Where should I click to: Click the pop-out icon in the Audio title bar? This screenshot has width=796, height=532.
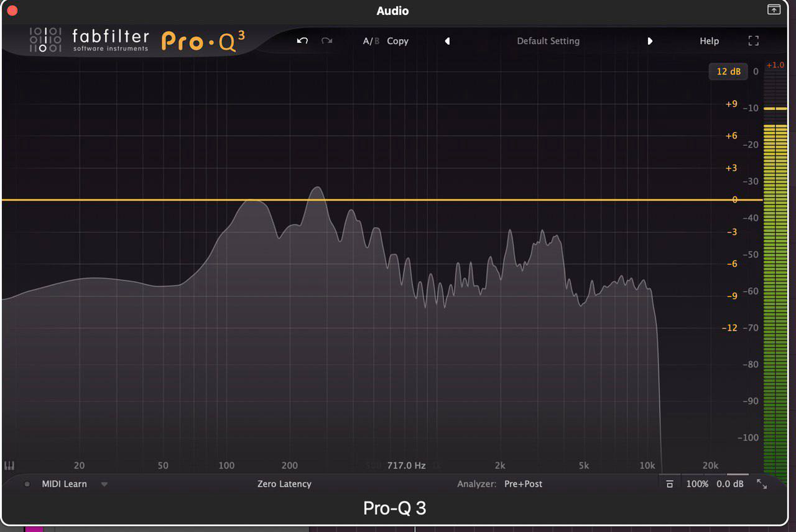point(774,9)
